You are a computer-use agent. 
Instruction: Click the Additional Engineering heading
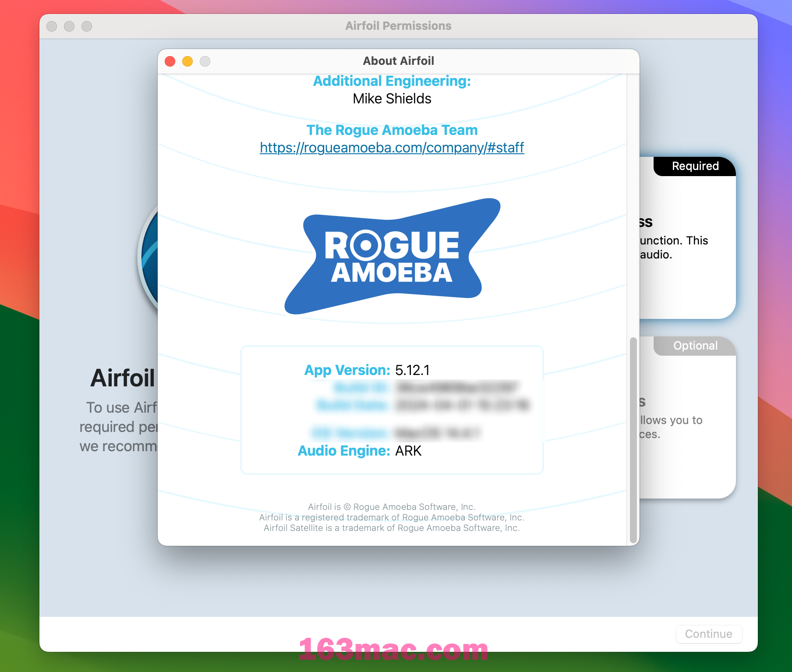392,81
